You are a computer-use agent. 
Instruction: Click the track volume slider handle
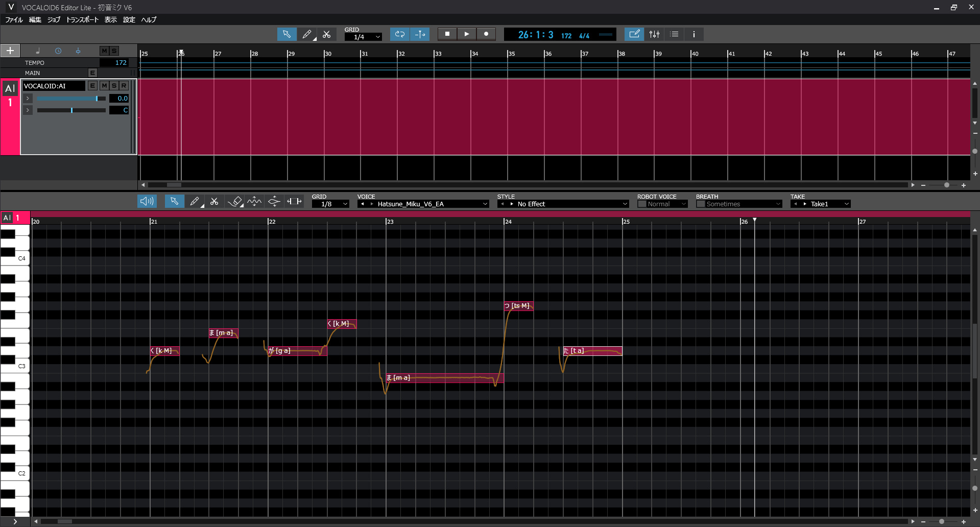[x=97, y=99]
